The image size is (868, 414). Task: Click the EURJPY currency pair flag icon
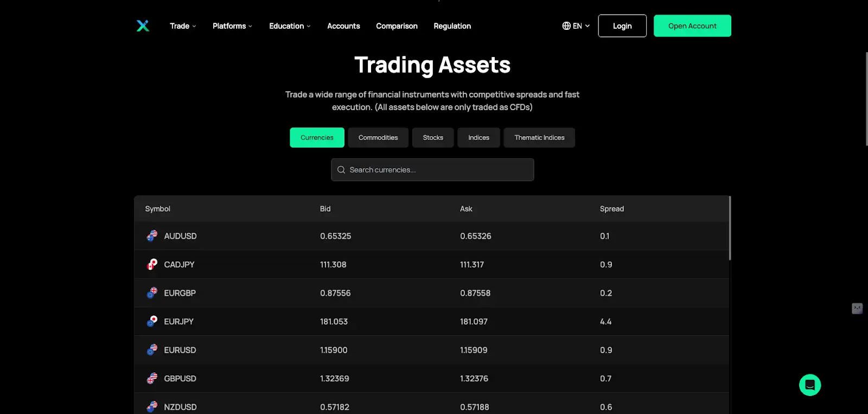click(x=152, y=322)
